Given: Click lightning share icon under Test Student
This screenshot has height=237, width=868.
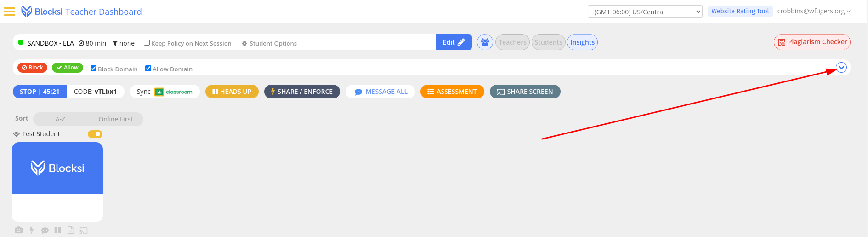Looking at the screenshot, I should click(32, 230).
